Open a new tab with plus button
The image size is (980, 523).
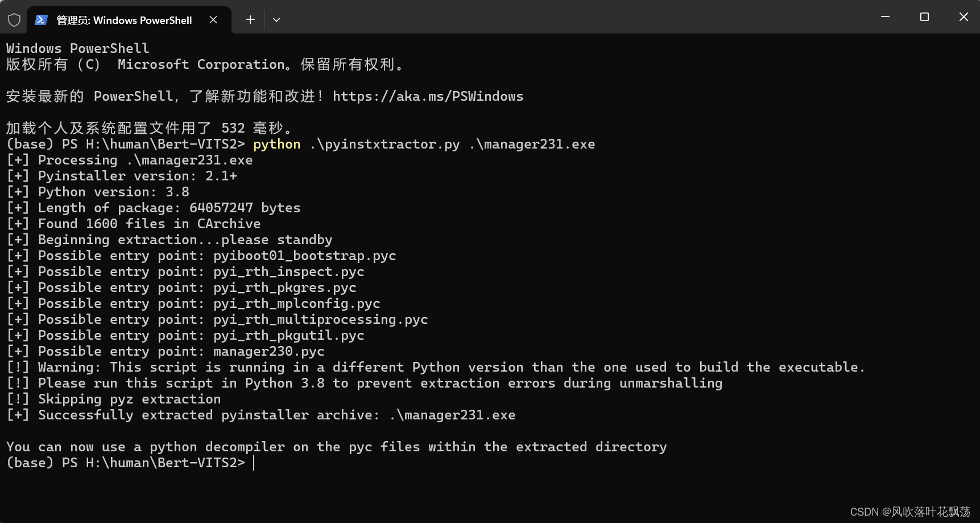tap(250, 20)
